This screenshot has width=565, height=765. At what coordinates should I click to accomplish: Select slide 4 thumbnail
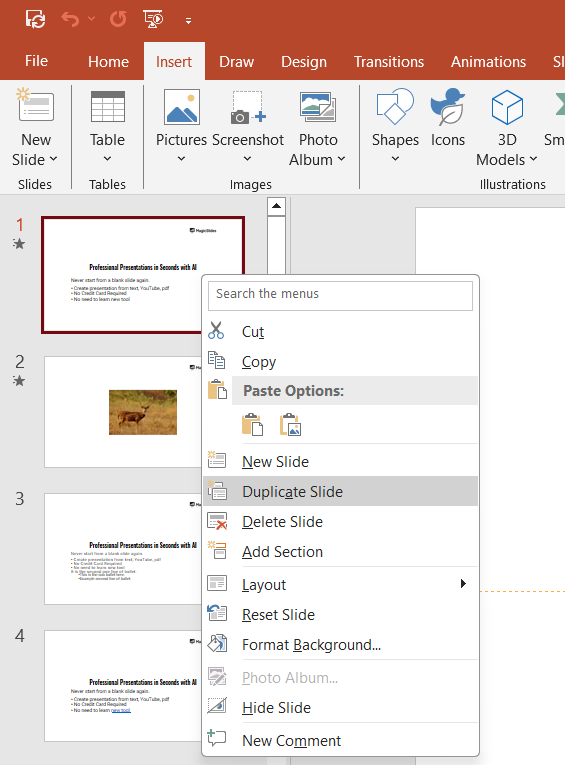(122, 686)
